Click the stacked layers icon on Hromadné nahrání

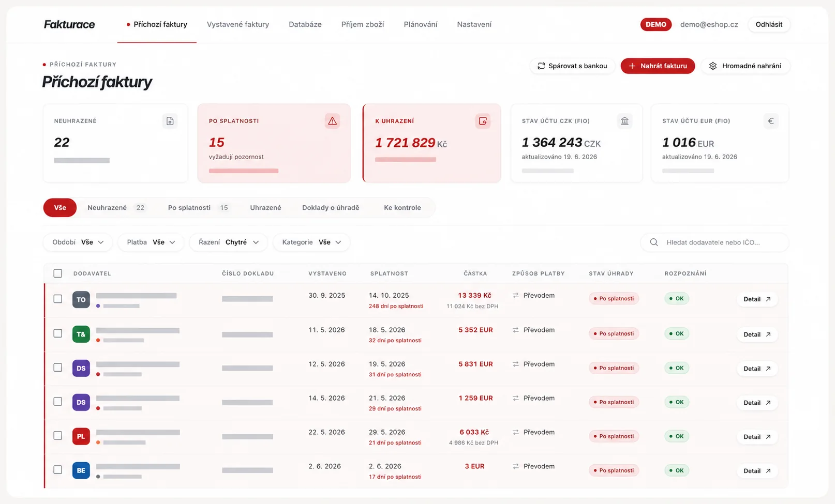pos(713,66)
